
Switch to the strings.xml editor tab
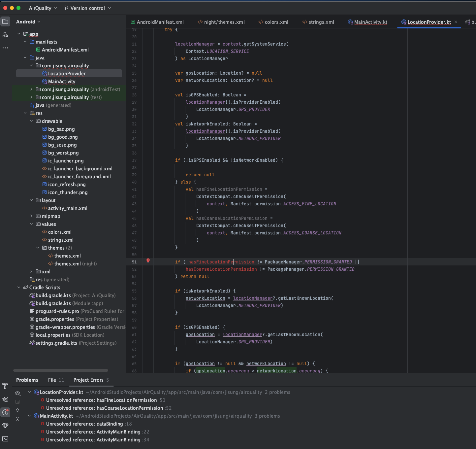pos(318,22)
